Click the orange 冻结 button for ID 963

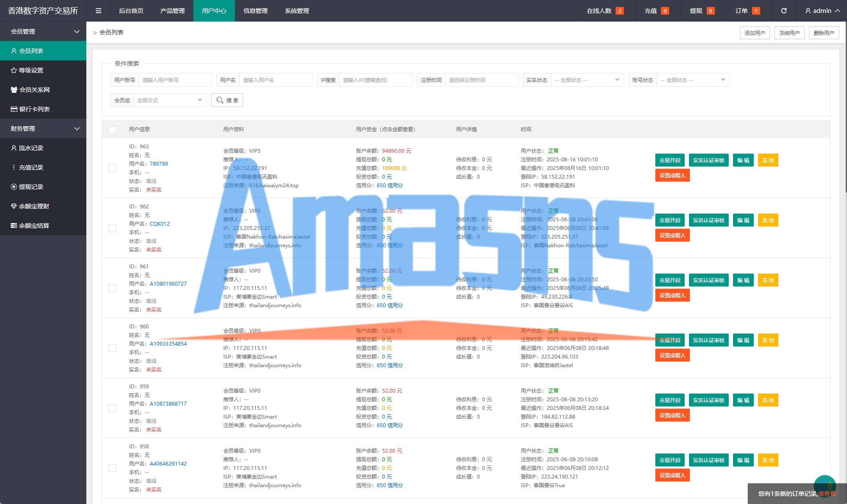coord(768,161)
